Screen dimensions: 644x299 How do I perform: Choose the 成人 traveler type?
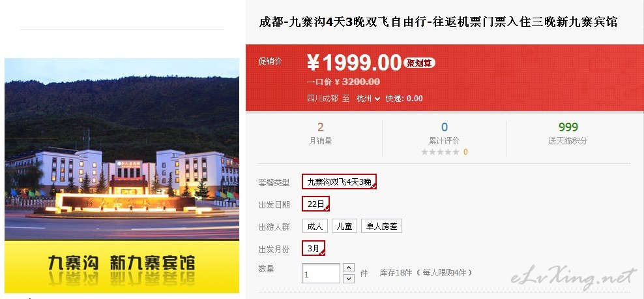pyautogui.click(x=315, y=226)
